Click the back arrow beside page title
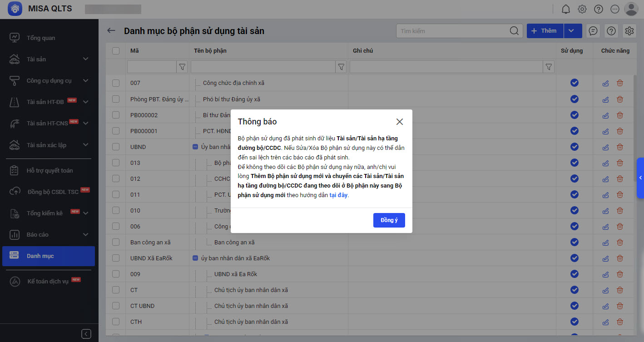Viewport: 644px width, 342px height. (111, 31)
